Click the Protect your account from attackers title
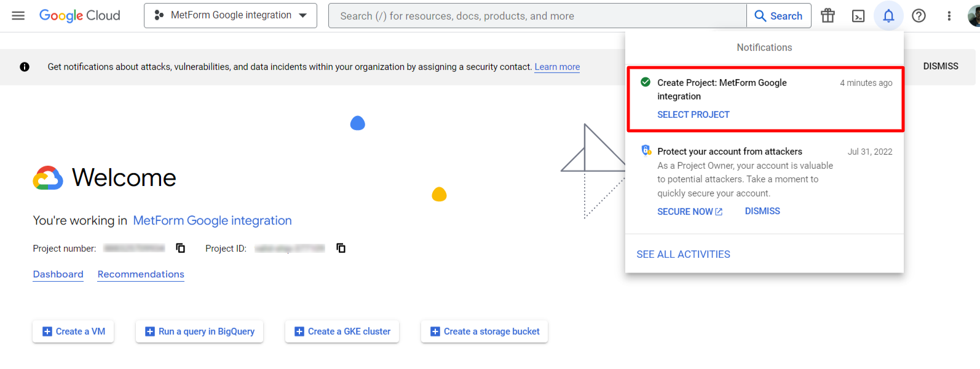Image resolution: width=980 pixels, height=369 pixels. coord(730,152)
